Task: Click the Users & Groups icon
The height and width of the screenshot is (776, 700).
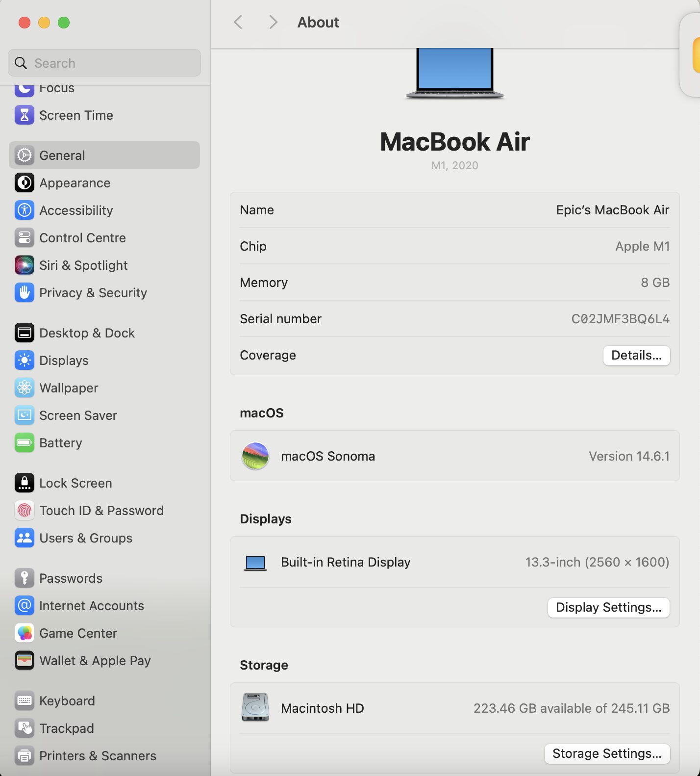Action: point(25,538)
